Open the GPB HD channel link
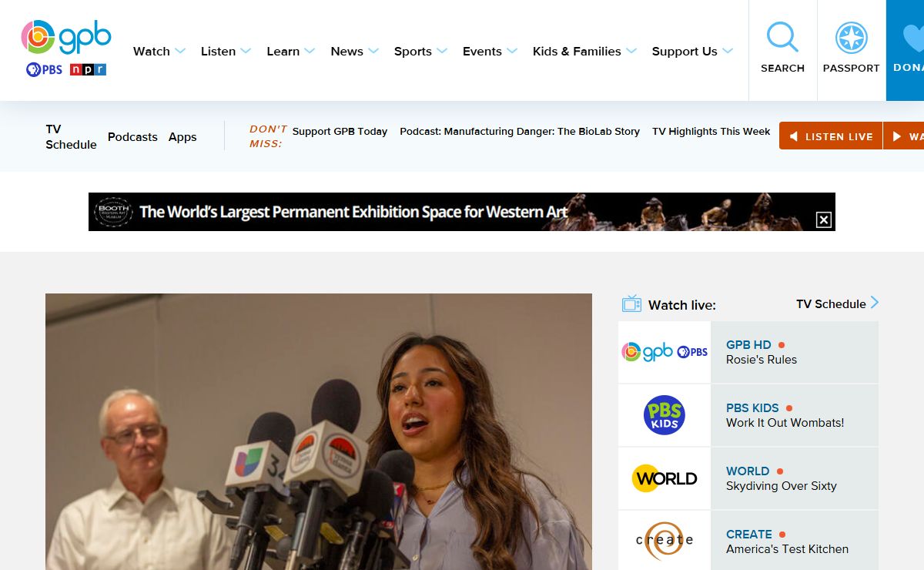The width and height of the screenshot is (924, 570). pos(748,345)
